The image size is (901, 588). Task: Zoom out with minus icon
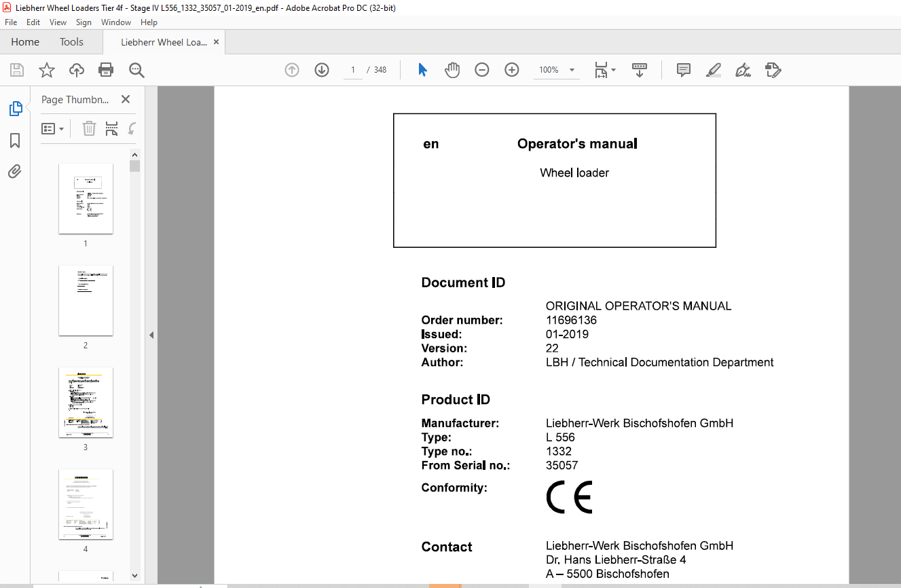coord(482,70)
